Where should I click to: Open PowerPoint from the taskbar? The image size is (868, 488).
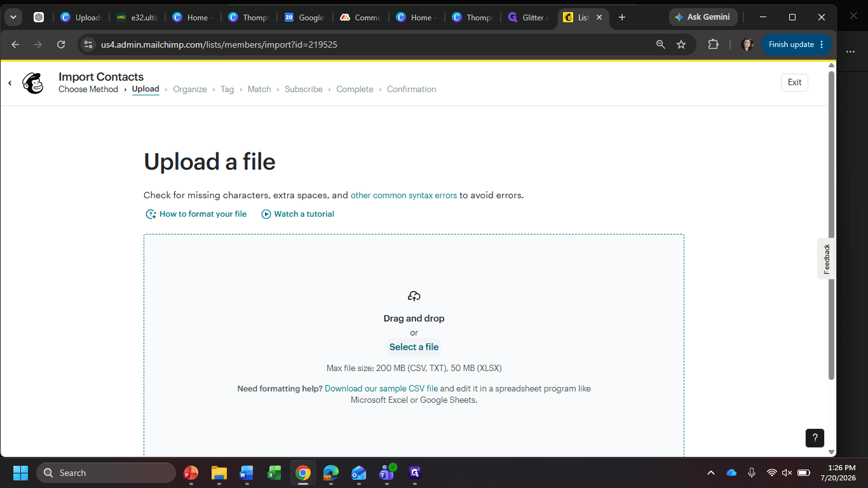coord(191,473)
